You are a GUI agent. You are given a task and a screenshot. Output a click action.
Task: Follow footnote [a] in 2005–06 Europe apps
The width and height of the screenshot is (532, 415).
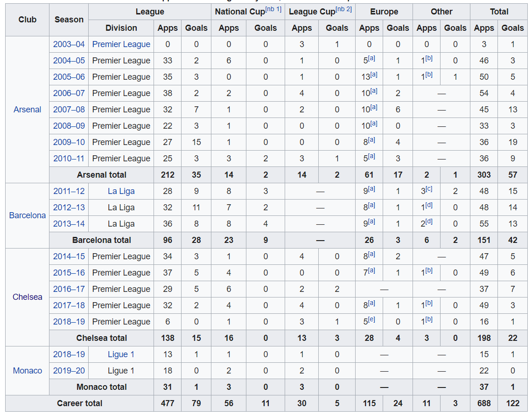pos(374,75)
